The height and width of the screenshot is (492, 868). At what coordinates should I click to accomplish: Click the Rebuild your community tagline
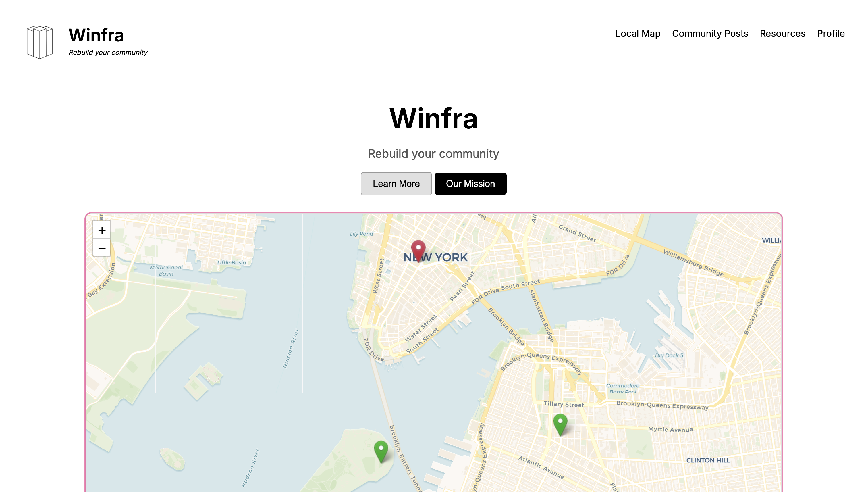tap(433, 153)
